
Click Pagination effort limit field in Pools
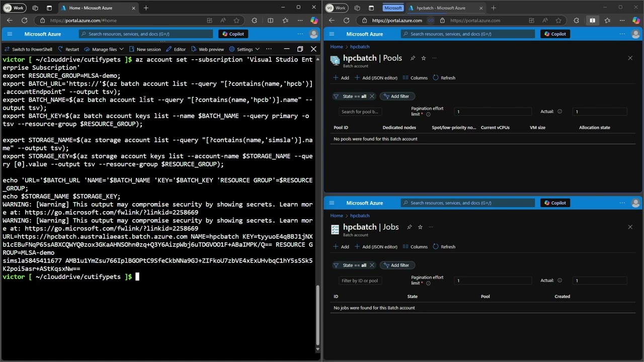(492, 112)
